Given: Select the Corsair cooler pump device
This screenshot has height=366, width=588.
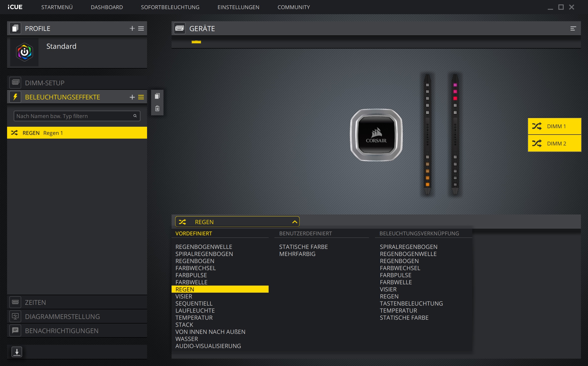Looking at the screenshot, I should [376, 135].
